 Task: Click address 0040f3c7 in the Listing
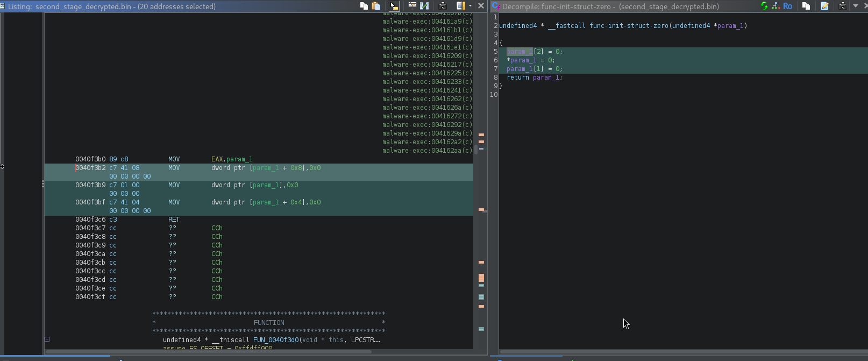tap(90, 228)
